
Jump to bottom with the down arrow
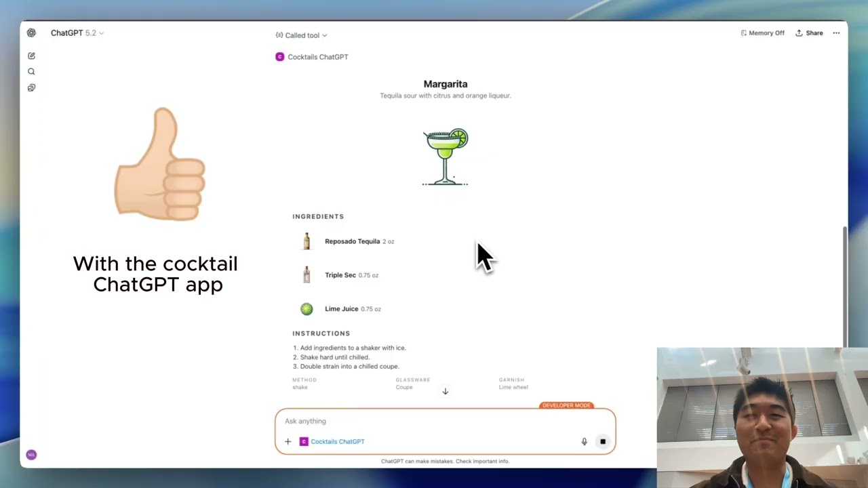click(x=446, y=391)
